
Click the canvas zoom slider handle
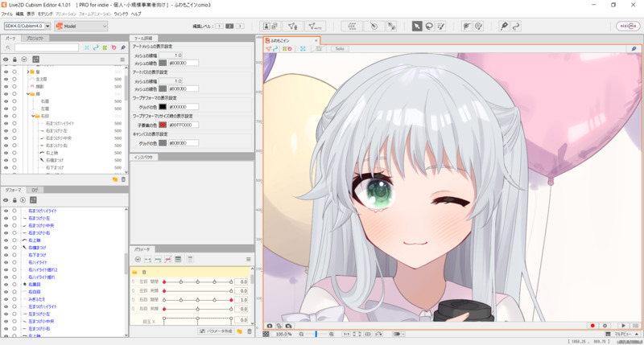[x=316, y=335]
